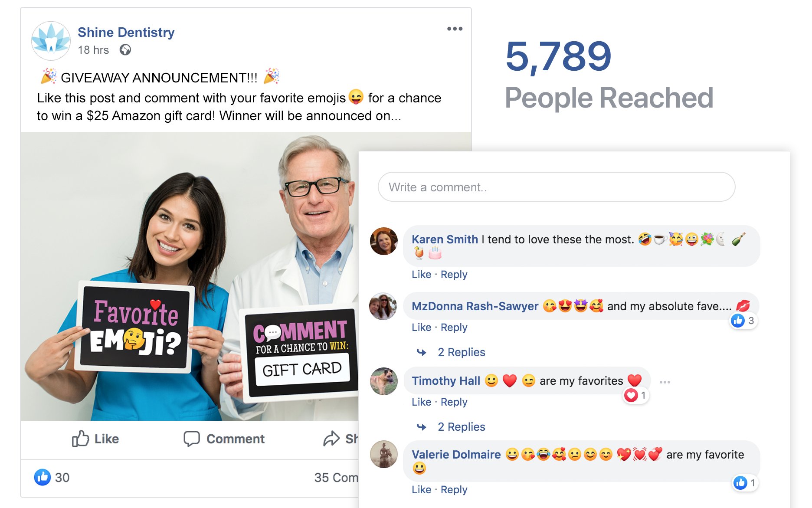Viewport: 812px width, 508px height.
Task: Reply to Valerie Dolmaire's comment
Action: 454,490
